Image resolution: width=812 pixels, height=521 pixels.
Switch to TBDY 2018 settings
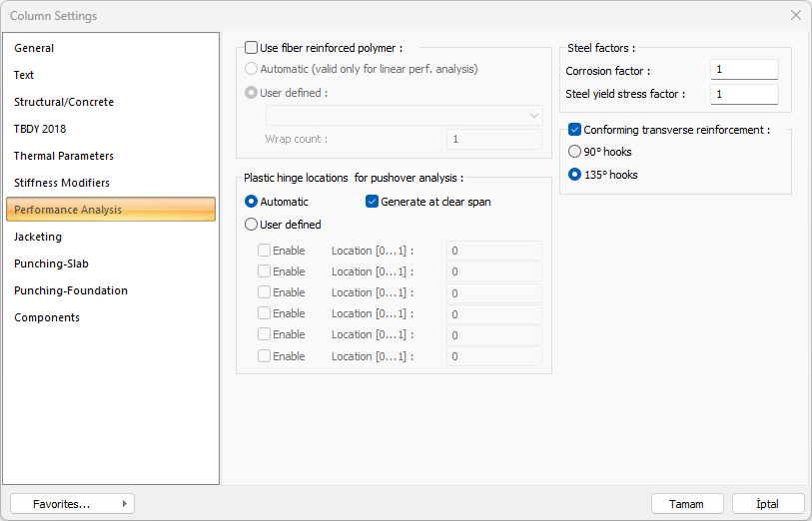click(40, 129)
